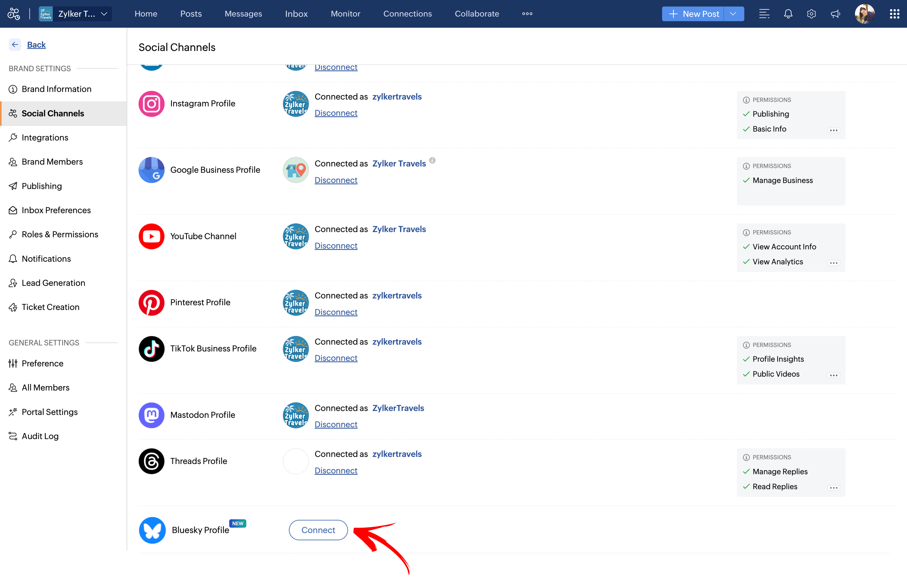Select Social Channels in sidebar
Screen dimensions: 907x588
pos(63,113)
